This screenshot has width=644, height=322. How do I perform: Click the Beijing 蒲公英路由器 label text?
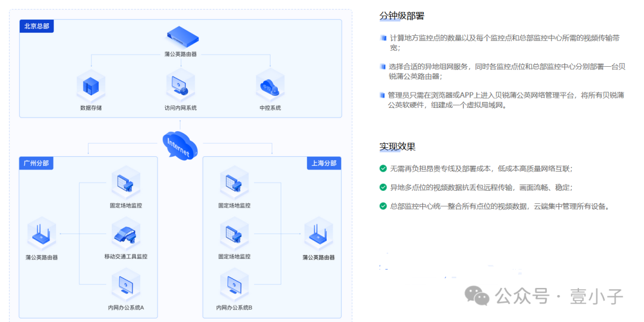(x=180, y=54)
